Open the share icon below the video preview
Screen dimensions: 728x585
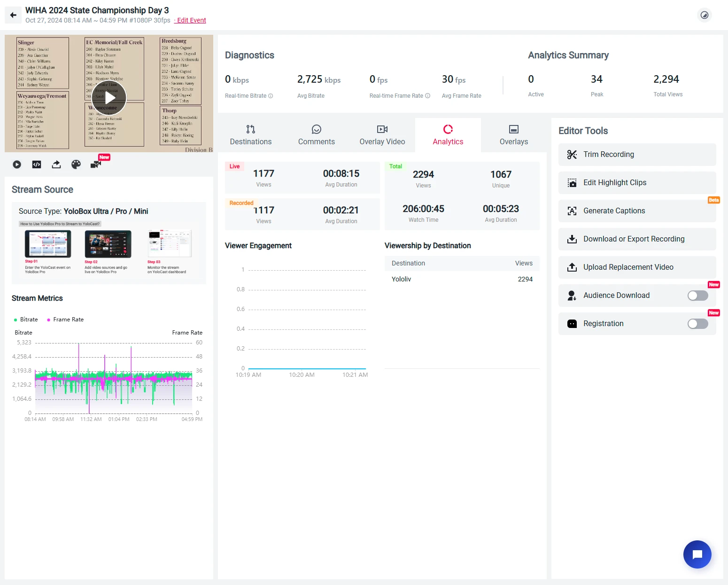(x=56, y=164)
